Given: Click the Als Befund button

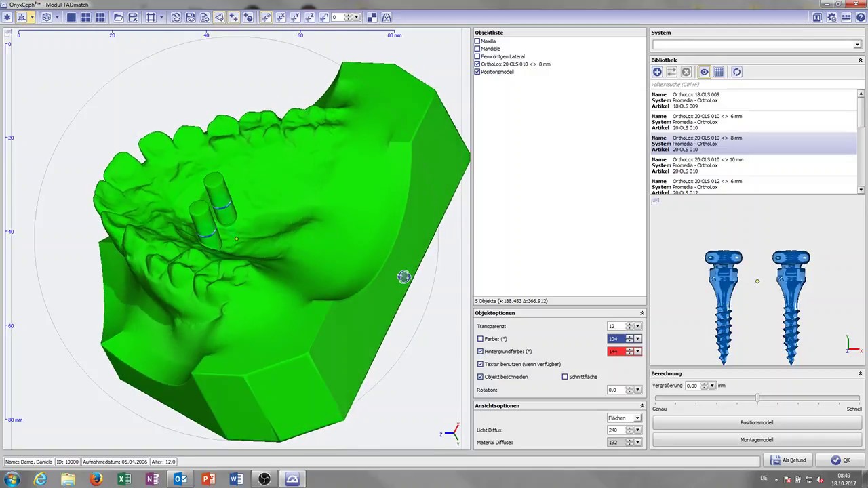Looking at the screenshot, I should pos(788,460).
